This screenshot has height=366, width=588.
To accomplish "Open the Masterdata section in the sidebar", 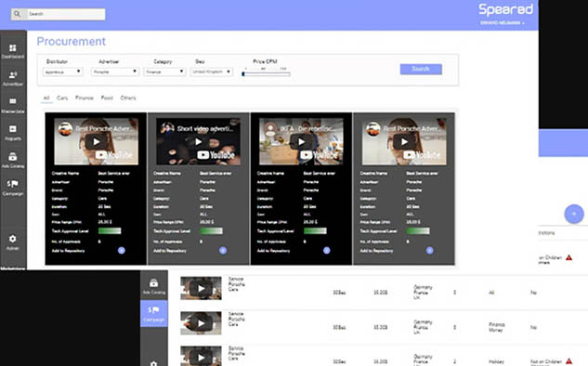I will (13, 106).
